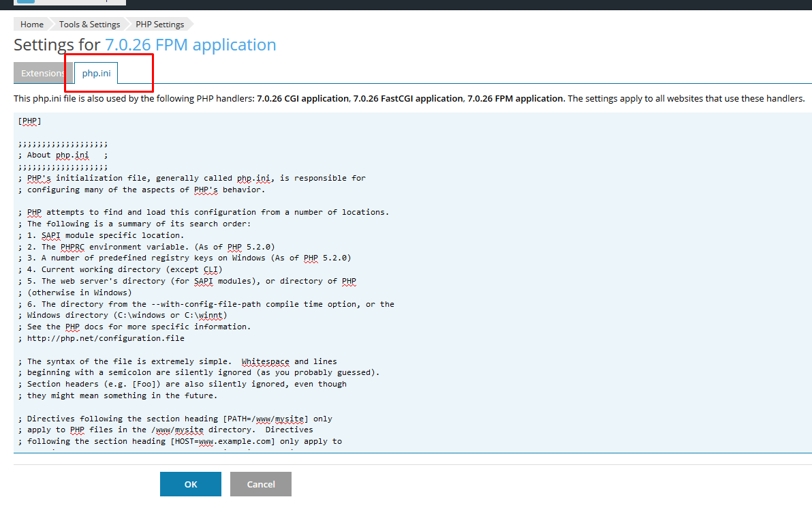Screen dimensions: 812x525
Task: Place cursor on the [PHP] section header line
Action: [x=30, y=121]
